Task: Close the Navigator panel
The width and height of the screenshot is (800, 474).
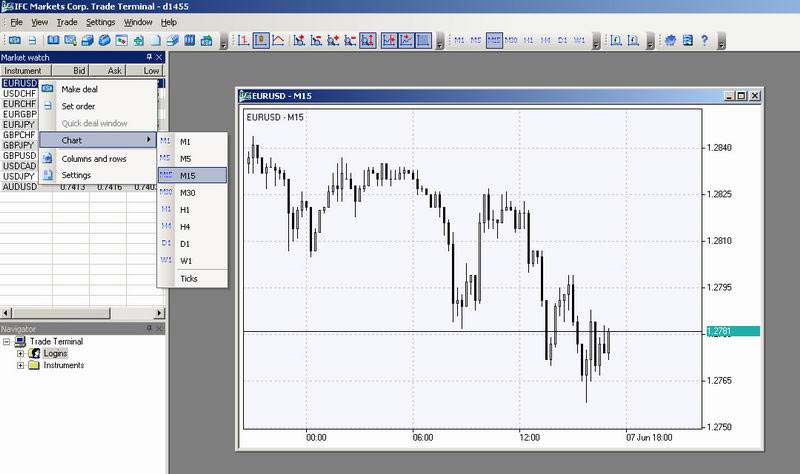Action: (160, 329)
